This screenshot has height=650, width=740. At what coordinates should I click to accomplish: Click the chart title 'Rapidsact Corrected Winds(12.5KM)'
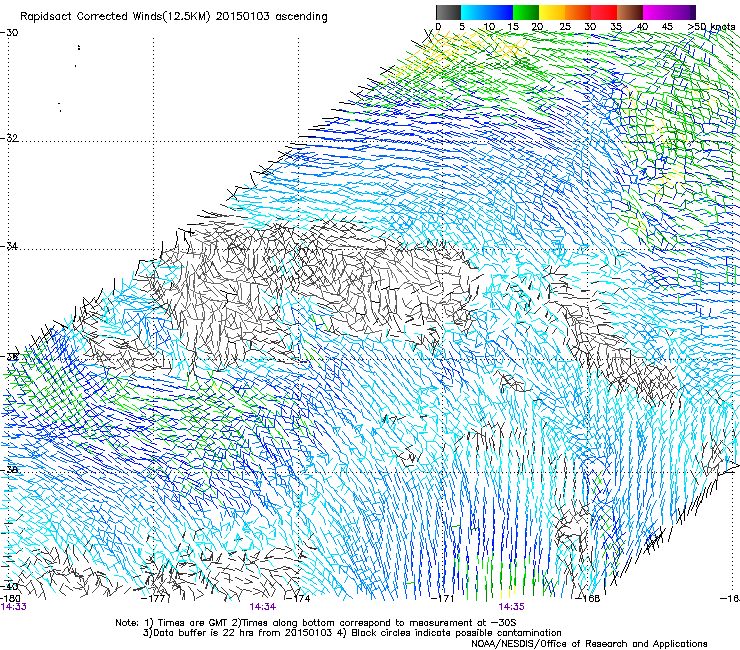[x=115, y=17]
